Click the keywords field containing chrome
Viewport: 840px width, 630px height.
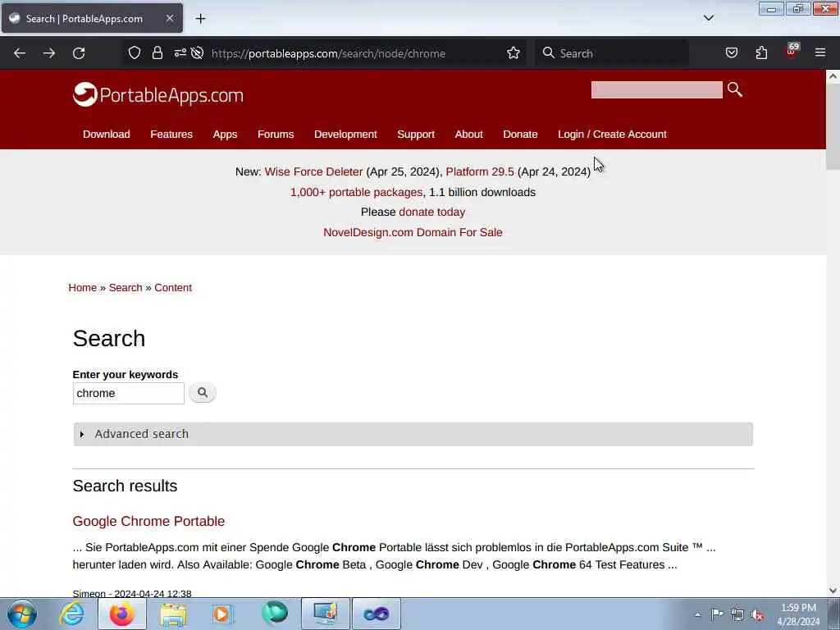[129, 393]
